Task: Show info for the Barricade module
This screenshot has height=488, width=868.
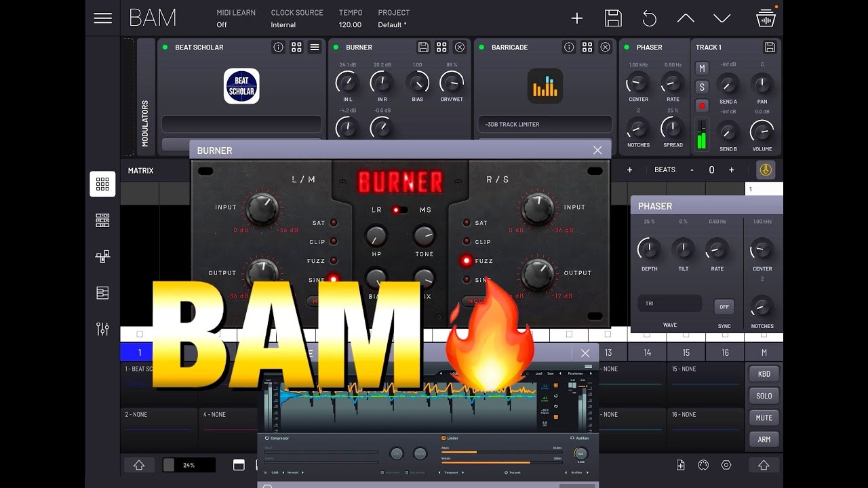Action: 569,47
